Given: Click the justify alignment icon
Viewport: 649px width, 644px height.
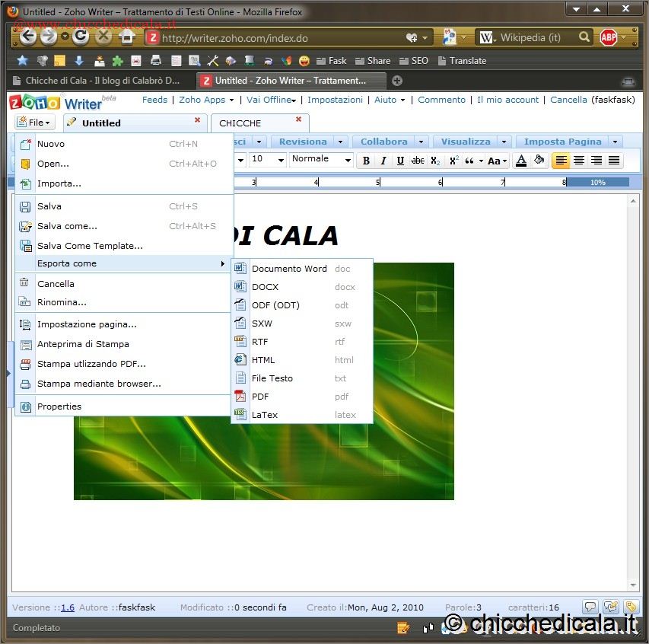Looking at the screenshot, I should [614, 160].
